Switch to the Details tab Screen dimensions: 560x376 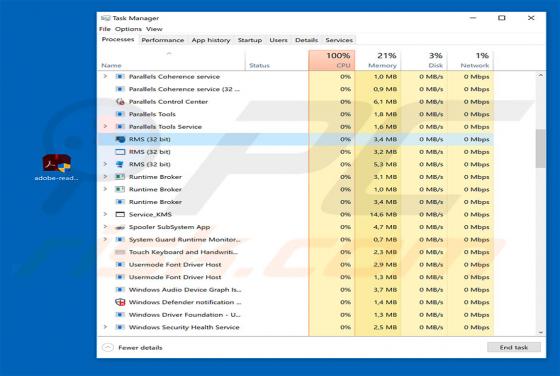pos(306,40)
